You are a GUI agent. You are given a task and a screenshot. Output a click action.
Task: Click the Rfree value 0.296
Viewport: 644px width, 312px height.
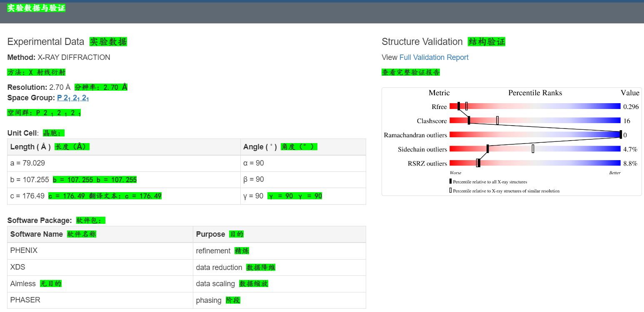[631, 107]
